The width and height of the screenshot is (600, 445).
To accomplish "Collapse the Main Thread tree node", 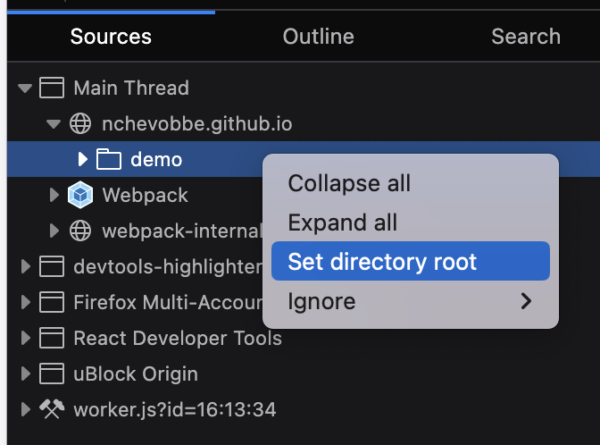I will [25, 89].
